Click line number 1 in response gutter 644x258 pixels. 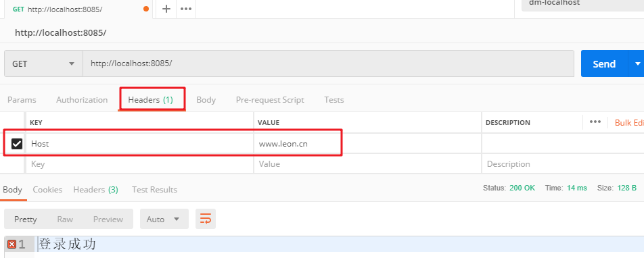(x=22, y=244)
